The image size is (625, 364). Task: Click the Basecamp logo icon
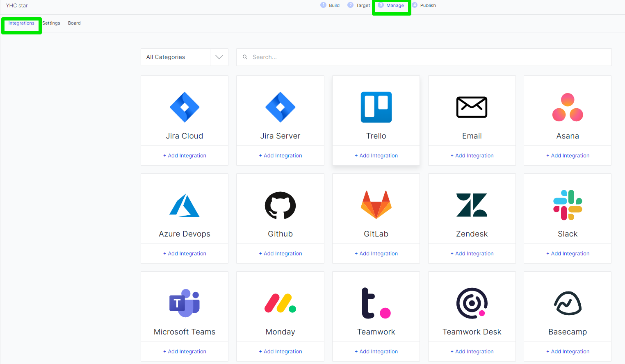pos(568,303)
